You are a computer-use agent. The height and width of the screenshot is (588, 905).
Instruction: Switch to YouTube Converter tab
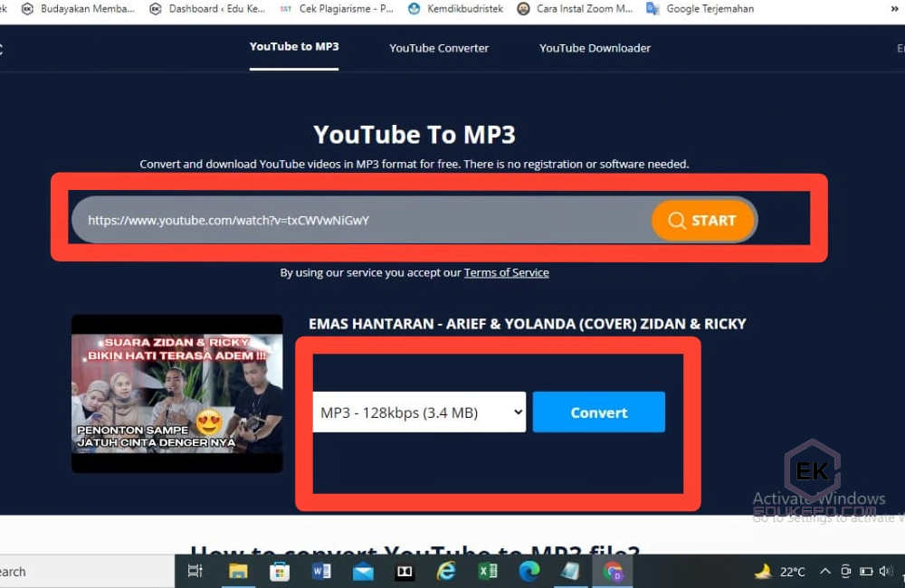[439, 48]
